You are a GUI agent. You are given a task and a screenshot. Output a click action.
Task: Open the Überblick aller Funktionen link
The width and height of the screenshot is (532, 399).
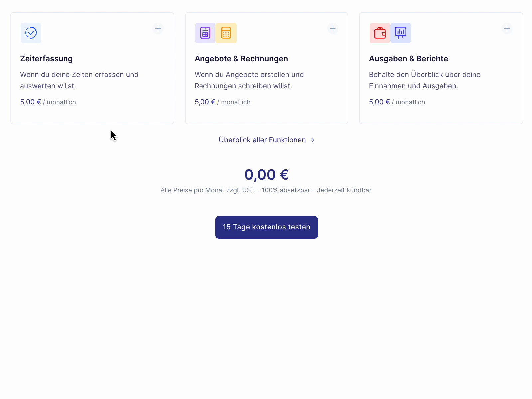(x=266, y=140)
